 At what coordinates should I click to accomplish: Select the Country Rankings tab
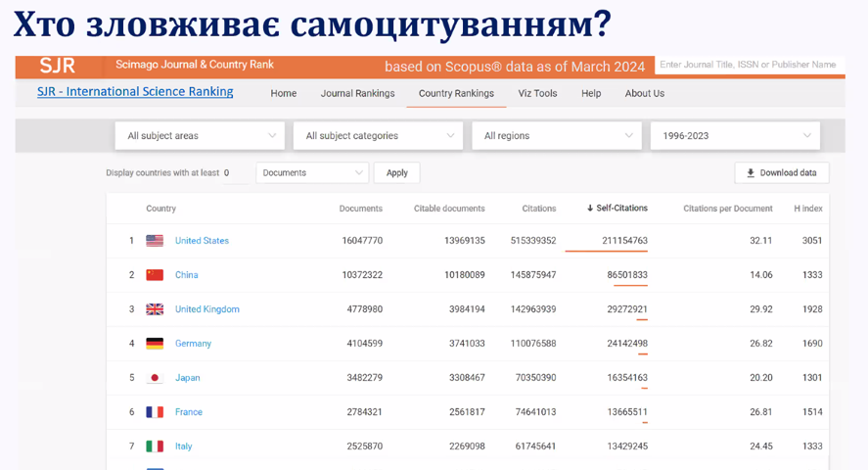click(x=456, y=94)
